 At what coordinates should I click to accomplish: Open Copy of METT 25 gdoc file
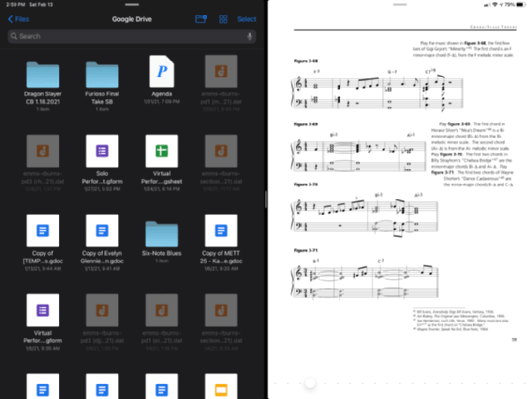point(221,230)
